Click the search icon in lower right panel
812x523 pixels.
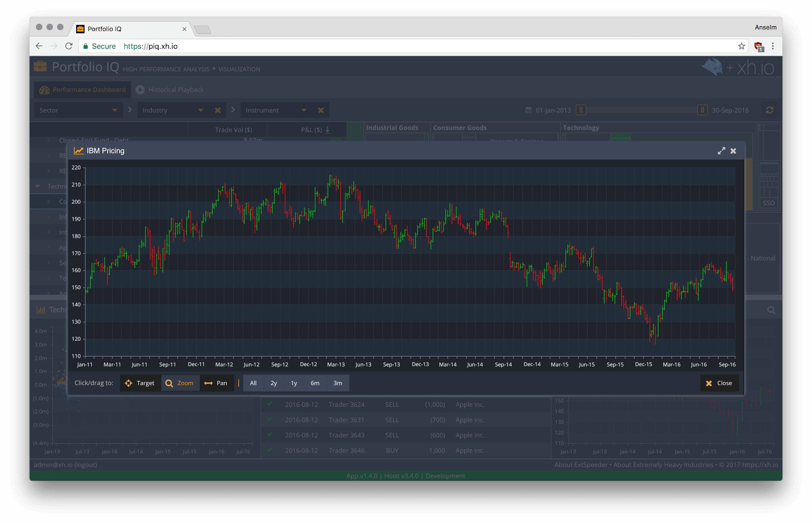[x=771, y=310]
